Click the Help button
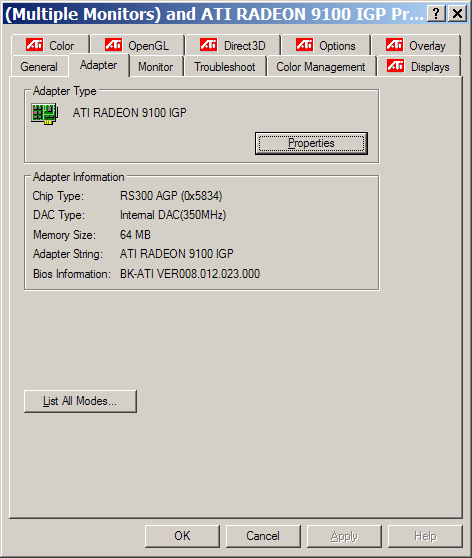This screenshot has width=472, height=558. pos(425,536)
